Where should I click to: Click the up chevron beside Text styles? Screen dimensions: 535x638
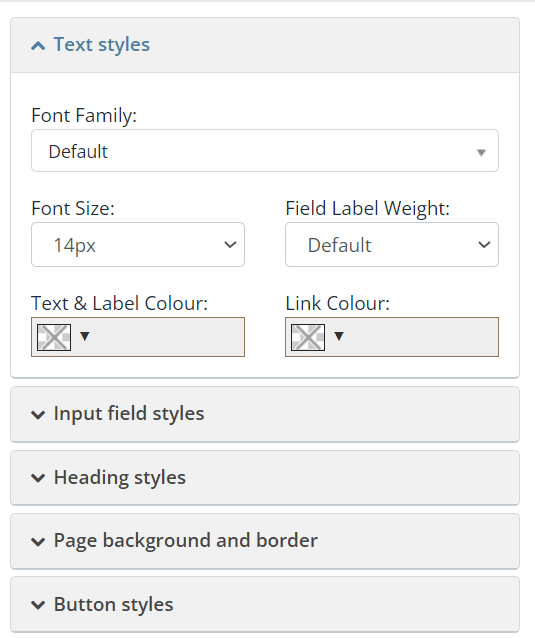[38, 46]
